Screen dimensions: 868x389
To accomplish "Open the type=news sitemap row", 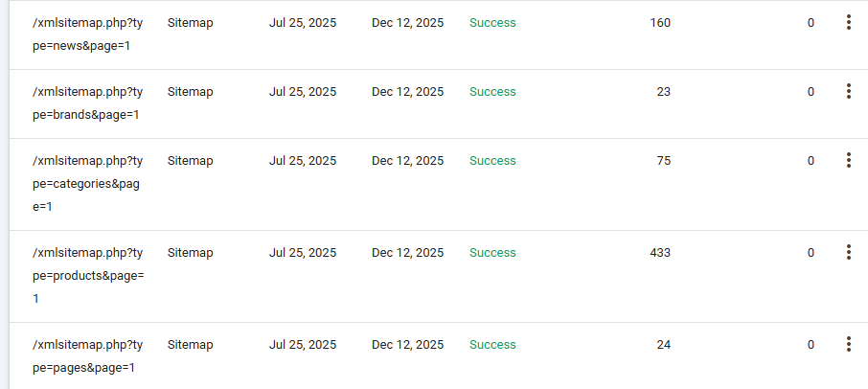I will coord(87,34).
